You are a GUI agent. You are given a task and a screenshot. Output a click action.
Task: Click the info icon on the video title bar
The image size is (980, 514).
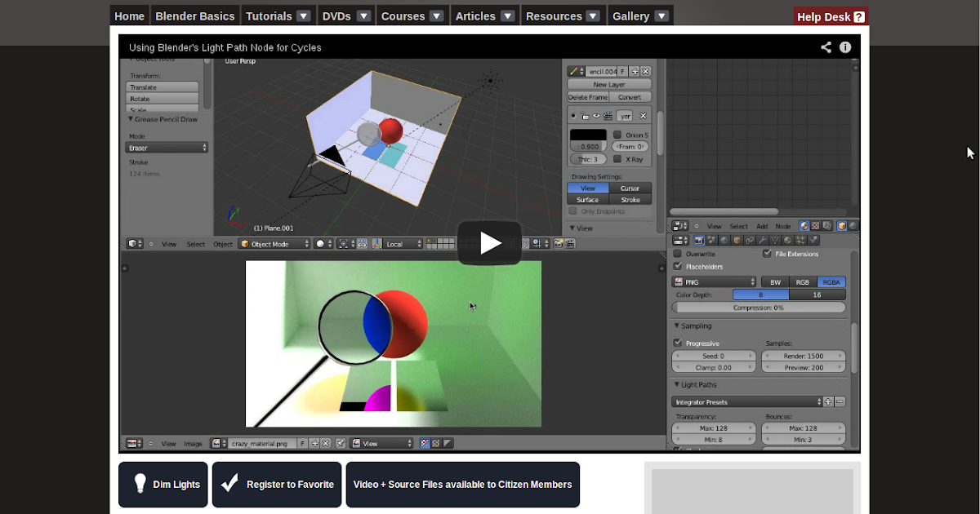[x=845, y=47]
